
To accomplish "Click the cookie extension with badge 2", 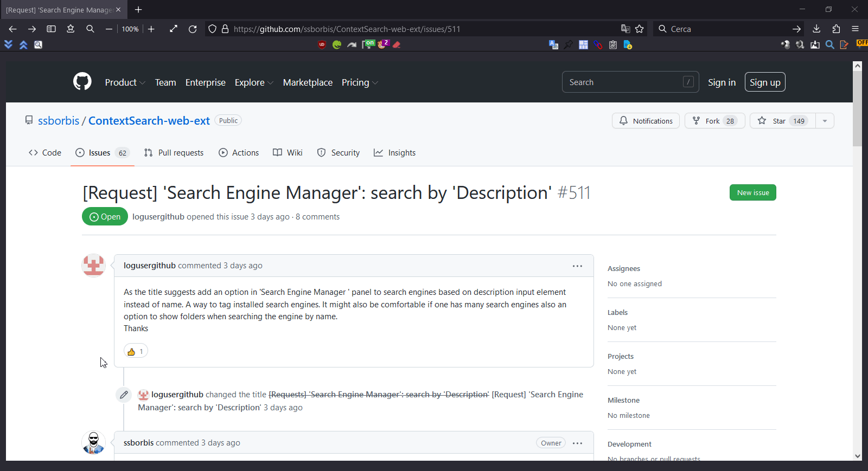I will [x=383, y=44].
